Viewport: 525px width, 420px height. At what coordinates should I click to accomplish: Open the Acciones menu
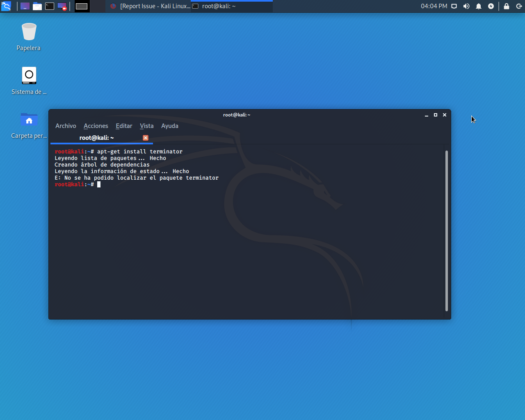[x=96, y=126]
